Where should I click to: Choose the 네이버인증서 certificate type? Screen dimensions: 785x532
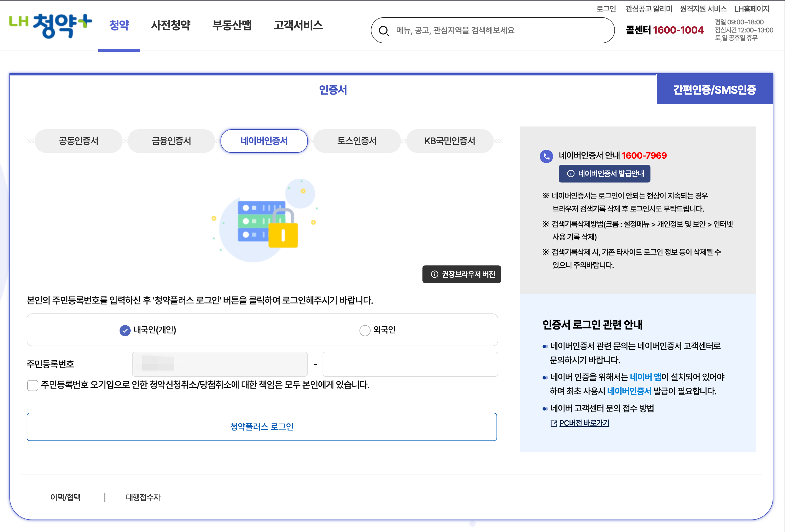click(264, 141)
